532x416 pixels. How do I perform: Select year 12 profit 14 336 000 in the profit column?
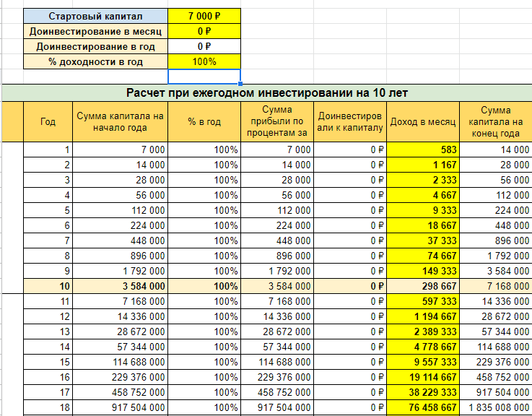pyautogui.click(x=277, y=316)
